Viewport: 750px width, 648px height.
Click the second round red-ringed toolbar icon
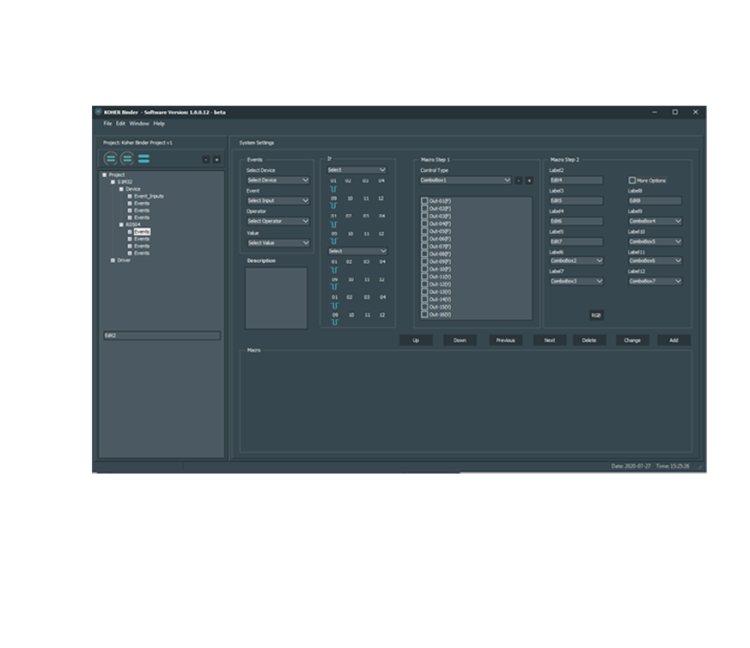(x=127, y=158)
